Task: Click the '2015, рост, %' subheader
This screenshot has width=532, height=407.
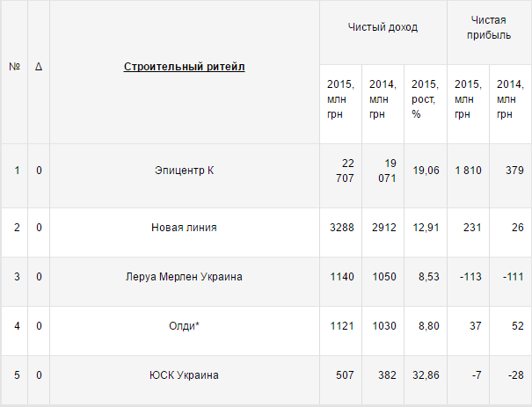Action: (x=425, y=99)
